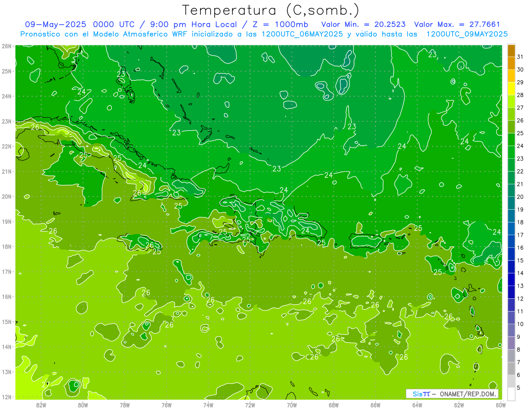The height and width of the screenshot is (411, 532).
Task: Click the colorbar scale label 20
Action: (520, 197)
